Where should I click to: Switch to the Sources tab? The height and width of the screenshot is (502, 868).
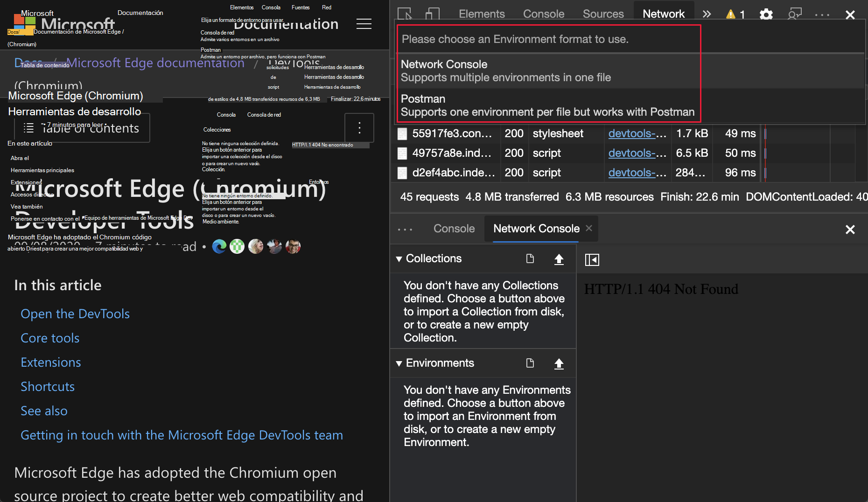pos(603,14)
